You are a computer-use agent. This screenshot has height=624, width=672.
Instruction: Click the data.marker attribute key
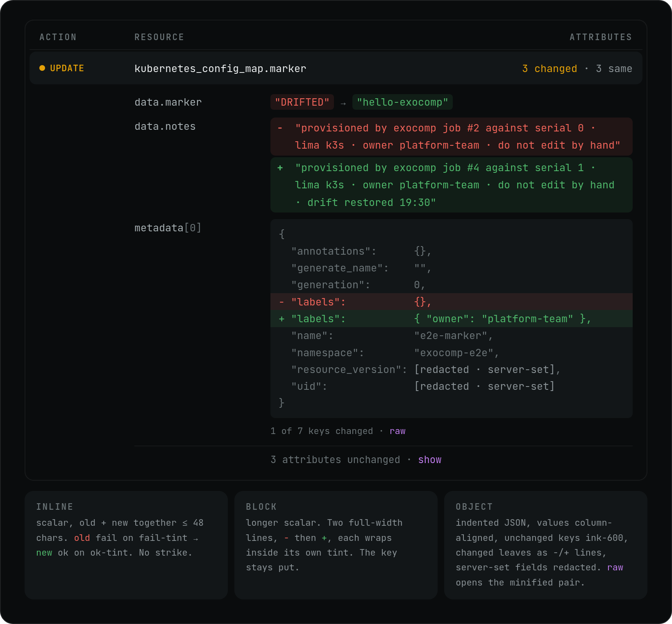[168, 102]
